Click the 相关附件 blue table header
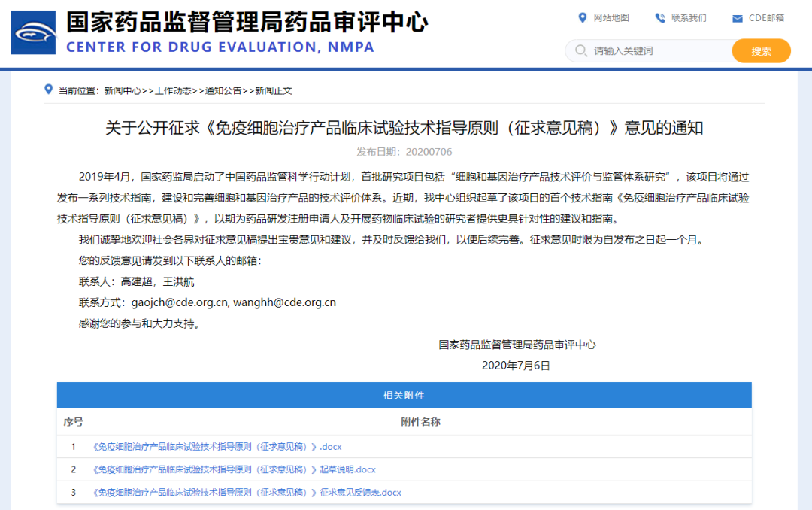812x510 pixels. [404, 395]
